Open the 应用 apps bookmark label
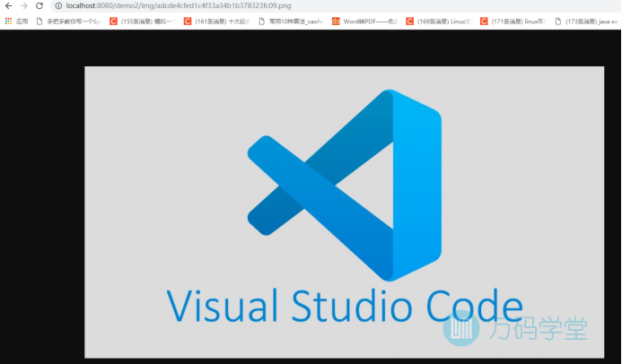Screen dimensions: 622x364 tap(22, 22)
